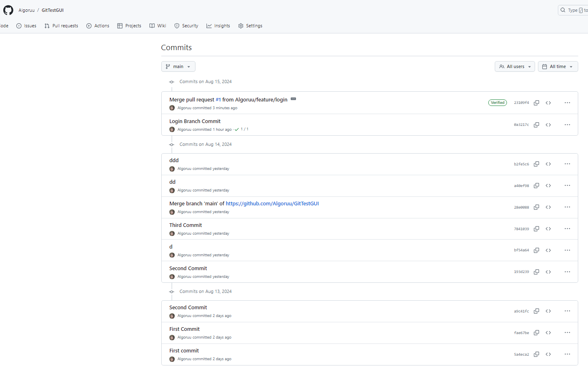Open the All users filter dropdown
The image size is (588, 372).
tap(515, 66)
